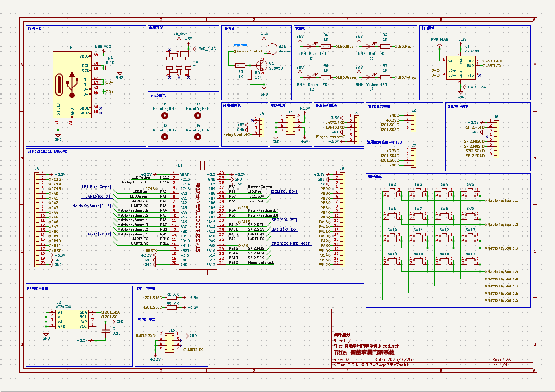Image resolution: width=555 pixels, height=392 pixels.
Task: Select the power switch symbol SW1
Action: [x=179, y=63]
